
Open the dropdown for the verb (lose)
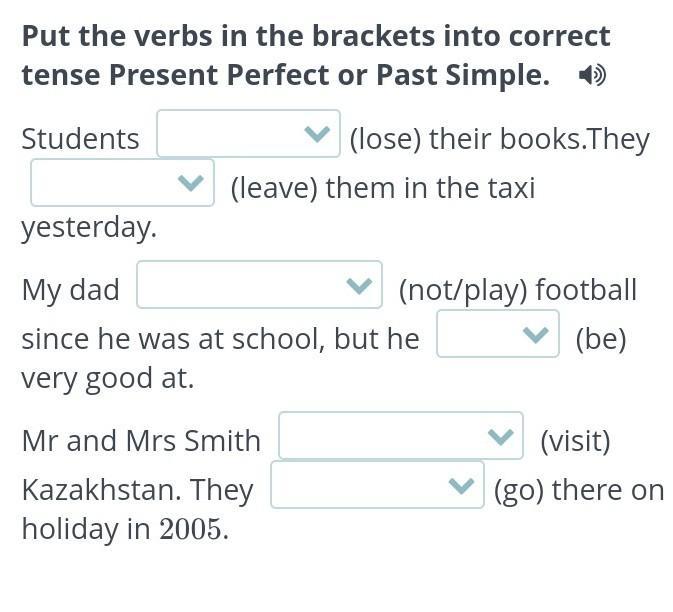pos(248,134)
